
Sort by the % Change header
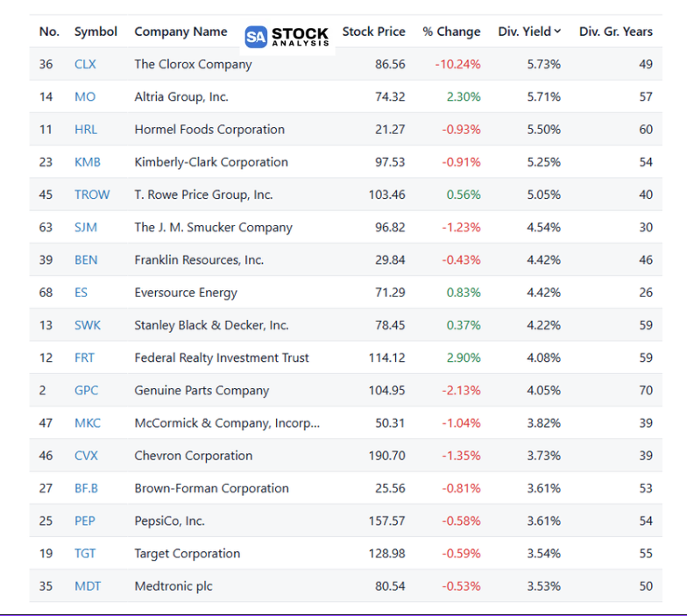coord(451,32)
